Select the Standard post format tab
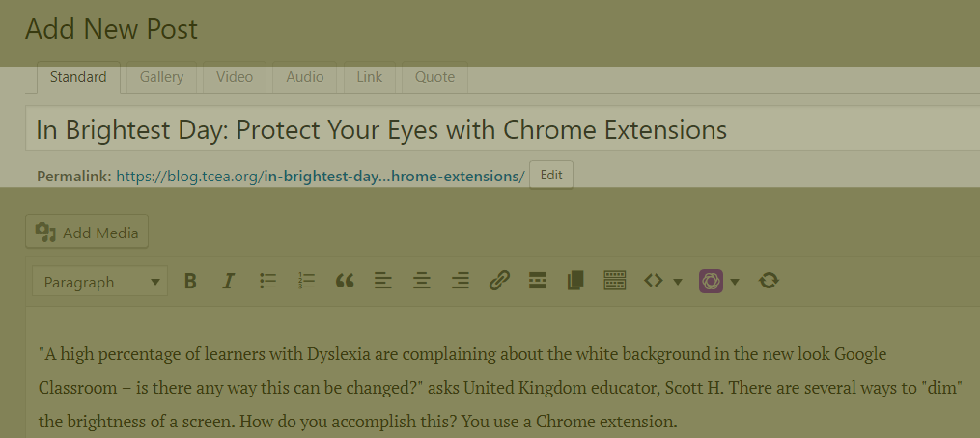This screenshot has height=438, width=980. 78,77
